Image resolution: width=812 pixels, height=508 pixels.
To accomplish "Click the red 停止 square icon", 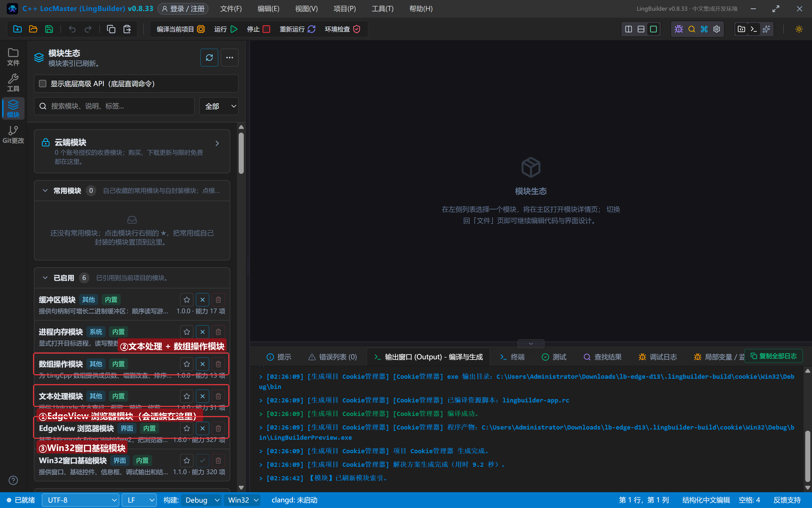I will tap(266, 29).
